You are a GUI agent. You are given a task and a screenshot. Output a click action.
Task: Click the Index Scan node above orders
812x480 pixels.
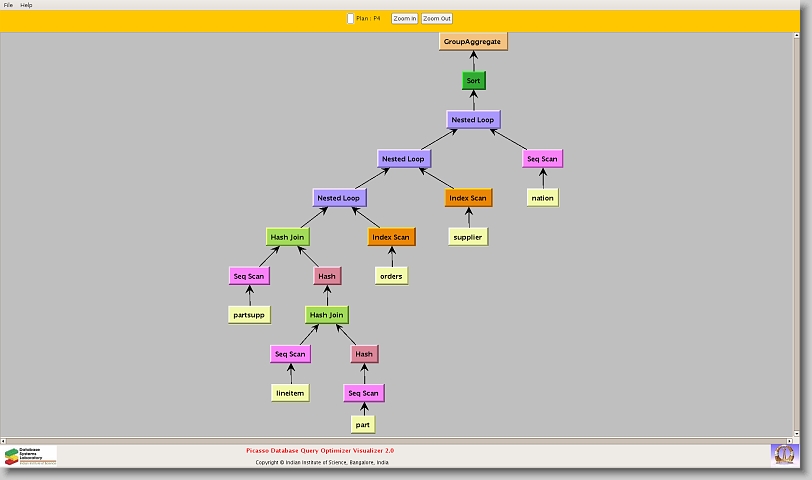[x=391, y=237]
